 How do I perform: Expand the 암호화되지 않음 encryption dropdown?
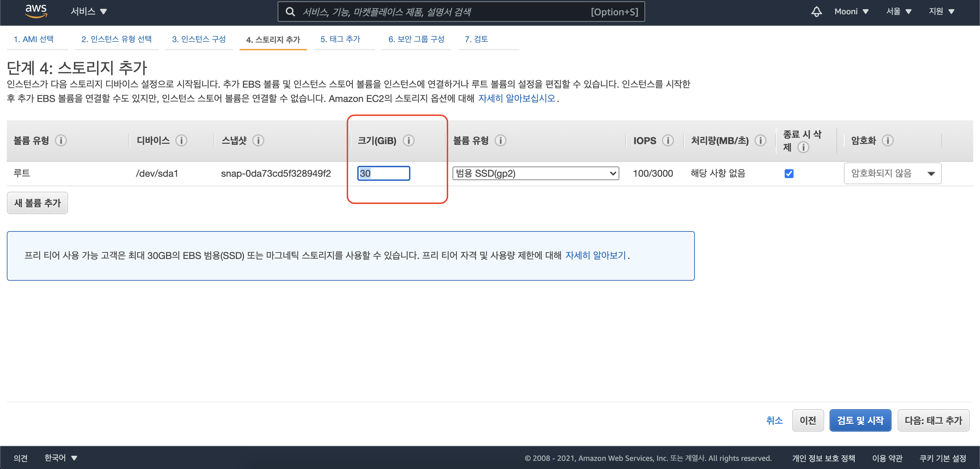(892, 174)
